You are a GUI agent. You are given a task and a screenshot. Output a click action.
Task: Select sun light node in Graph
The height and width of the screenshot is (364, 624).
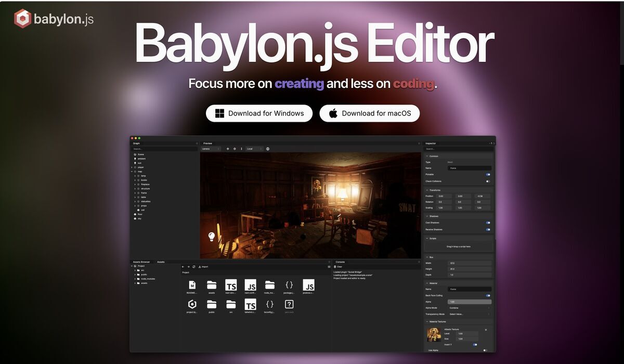click(x=139, y=163)
